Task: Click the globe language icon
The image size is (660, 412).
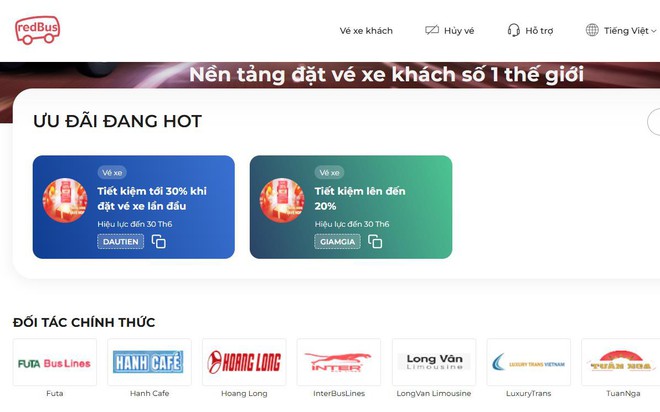Action: [592, 30]
